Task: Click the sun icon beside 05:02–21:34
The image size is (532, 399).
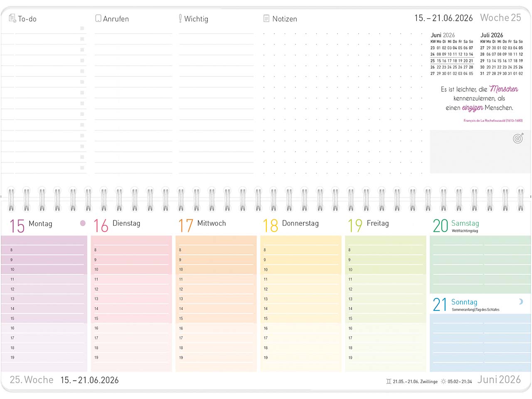Action: [x=443, y=381]
